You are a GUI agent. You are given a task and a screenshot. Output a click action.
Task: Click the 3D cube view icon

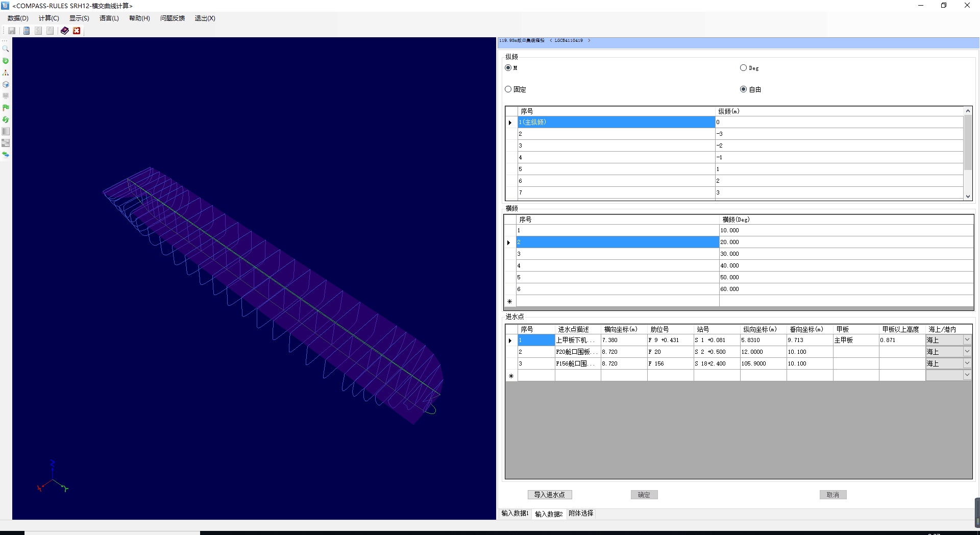(6, 84)
